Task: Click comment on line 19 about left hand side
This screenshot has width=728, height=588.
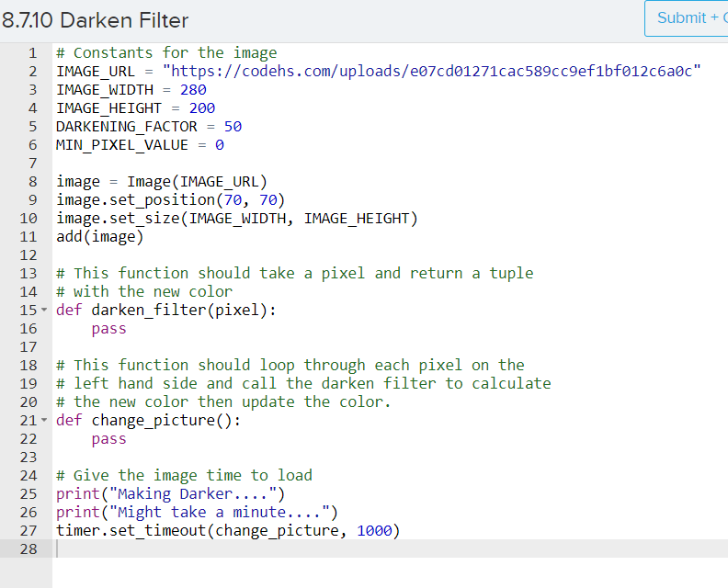Action: tap(303, 384)
